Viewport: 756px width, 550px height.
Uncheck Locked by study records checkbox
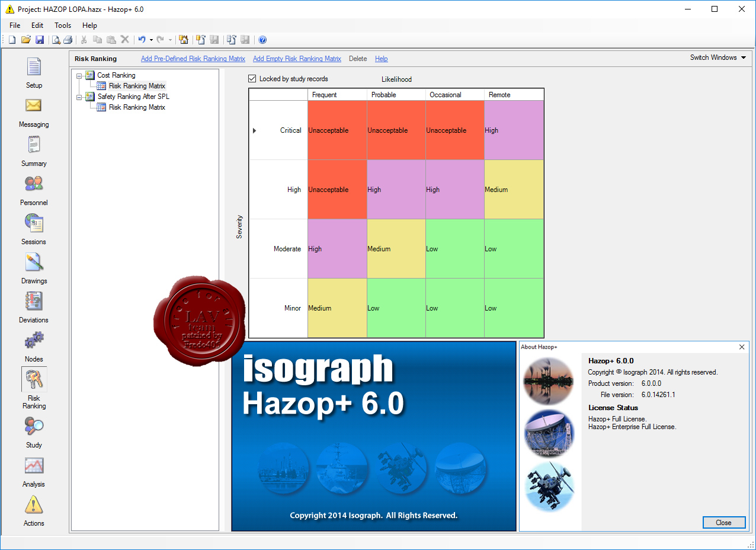[x=252, y=79]
